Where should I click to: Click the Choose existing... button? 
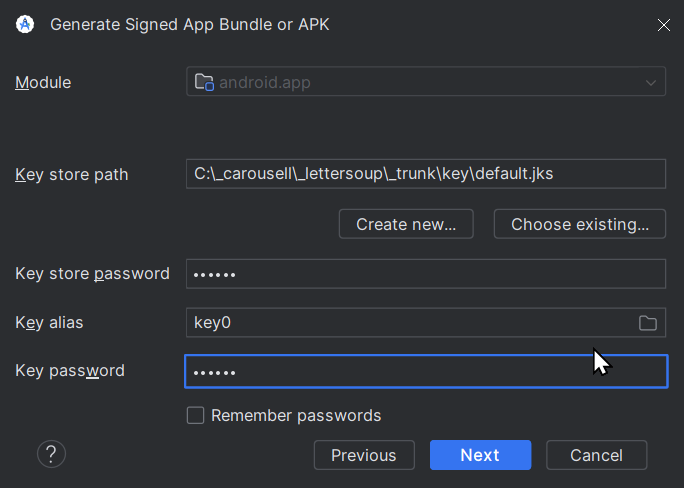[579, 224]
